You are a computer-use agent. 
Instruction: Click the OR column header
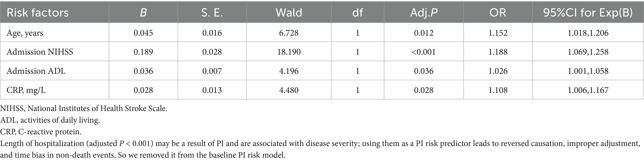tap(498, 13)
